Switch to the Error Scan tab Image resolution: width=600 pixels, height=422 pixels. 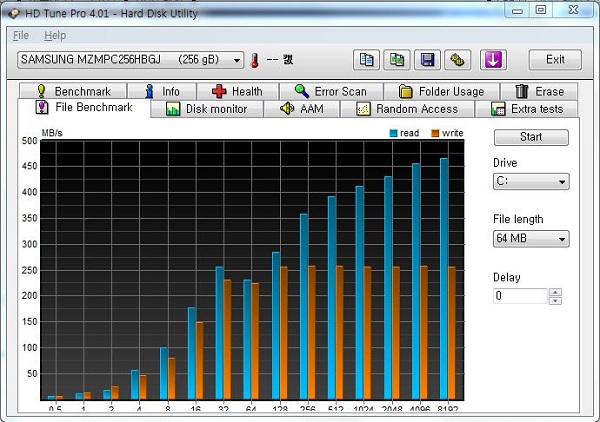331,91
